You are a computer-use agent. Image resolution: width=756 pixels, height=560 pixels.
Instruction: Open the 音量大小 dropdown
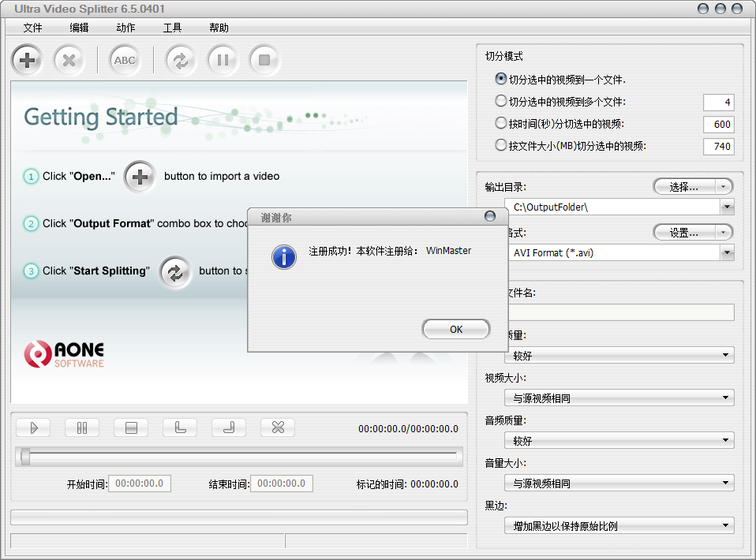tap(619, 483)
